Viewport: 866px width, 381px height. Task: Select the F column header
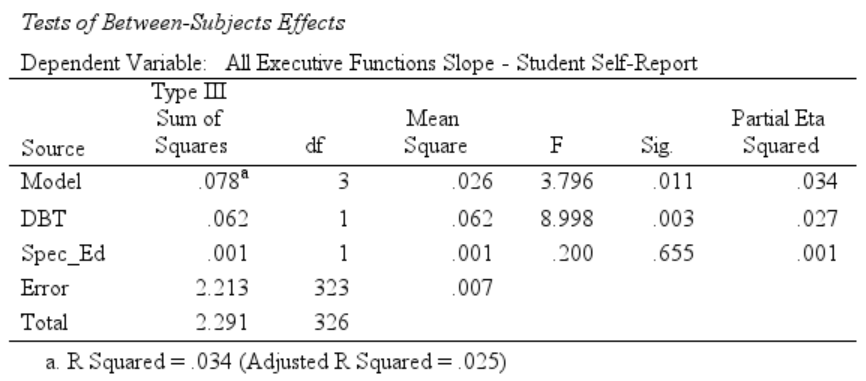556,146
